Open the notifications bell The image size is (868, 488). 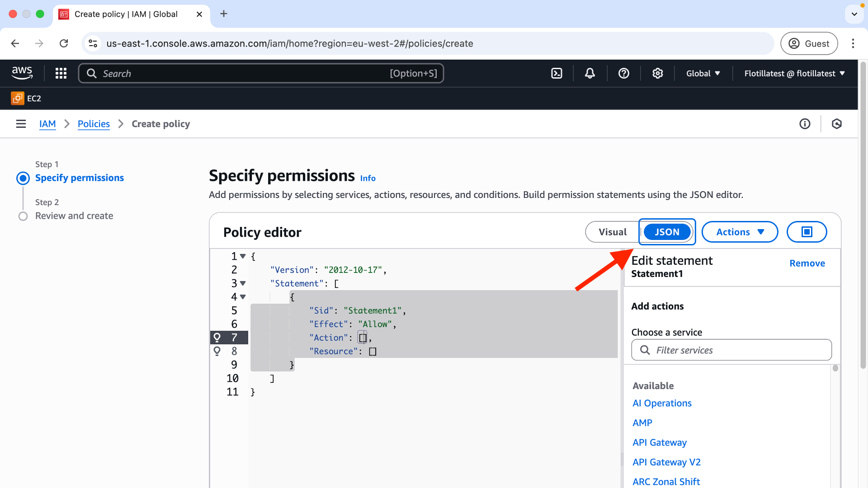[x=590, y=73]
